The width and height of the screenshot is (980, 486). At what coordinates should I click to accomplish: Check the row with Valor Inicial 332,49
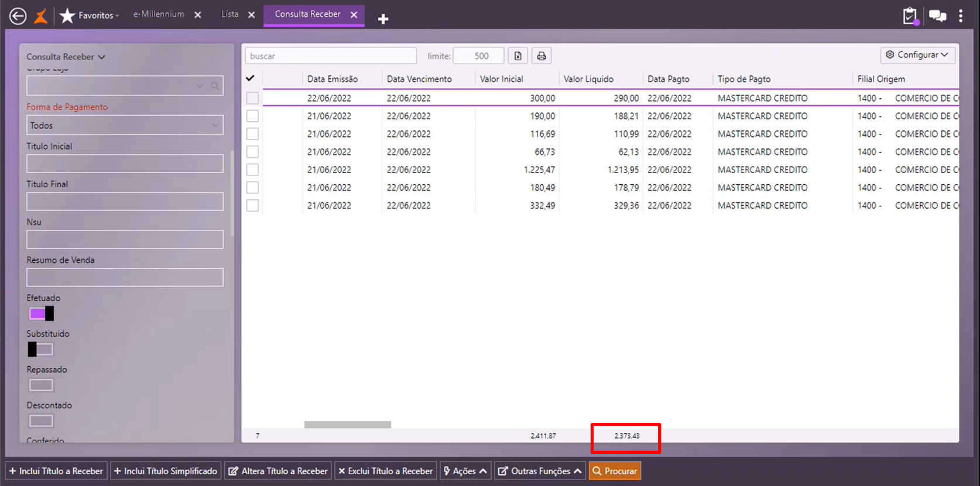(252, 205)
